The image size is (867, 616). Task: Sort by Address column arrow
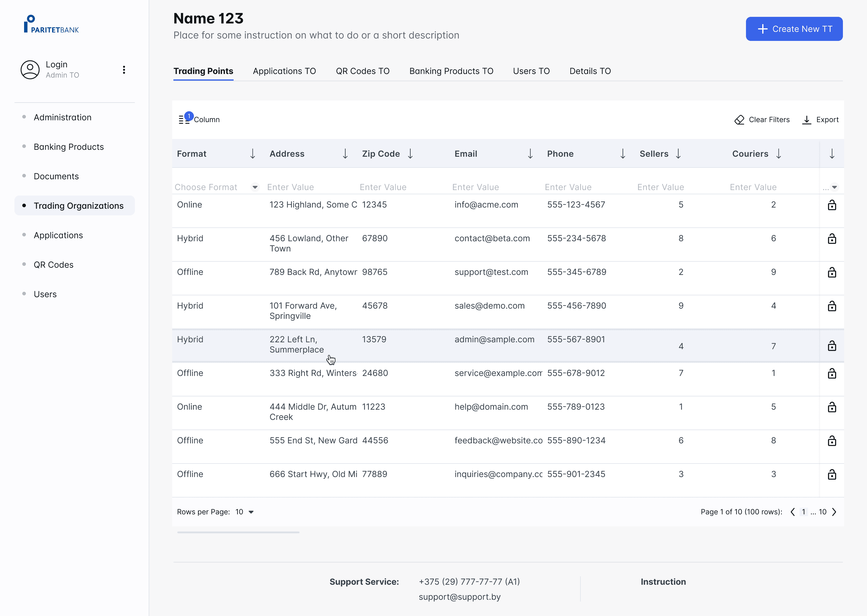(345, 154)
